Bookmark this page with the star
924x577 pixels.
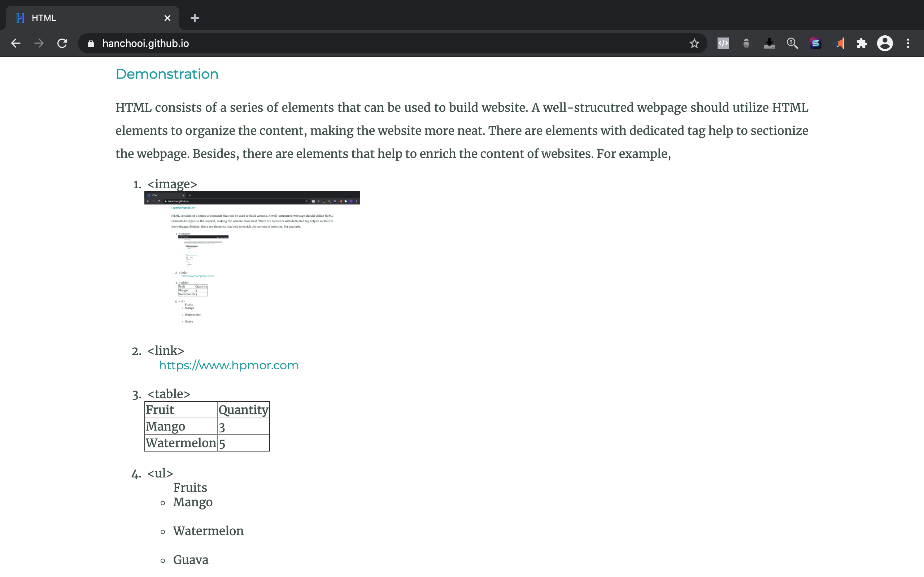coord(694,44)
